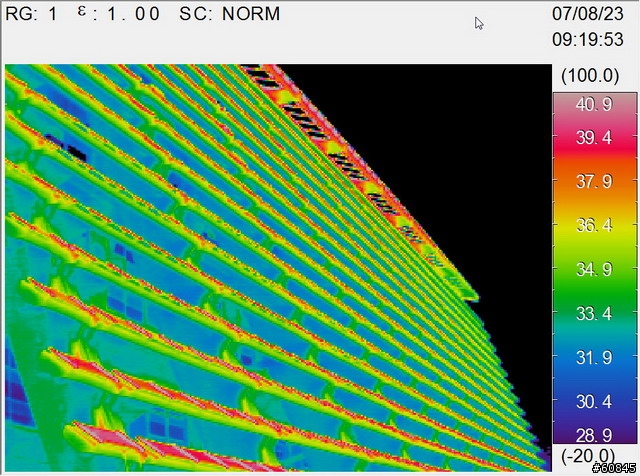Click the black sky region of thermogram
The height and width of the screenshot is (476, 640).
click(469, 163)
